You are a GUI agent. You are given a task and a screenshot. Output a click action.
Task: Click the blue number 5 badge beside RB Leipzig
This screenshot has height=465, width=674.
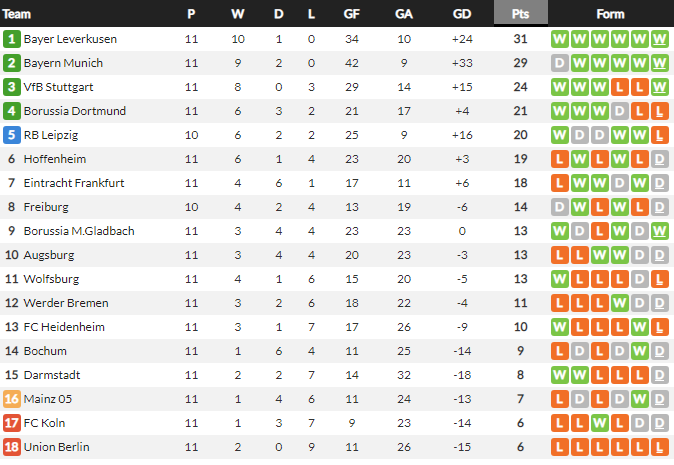12,135
